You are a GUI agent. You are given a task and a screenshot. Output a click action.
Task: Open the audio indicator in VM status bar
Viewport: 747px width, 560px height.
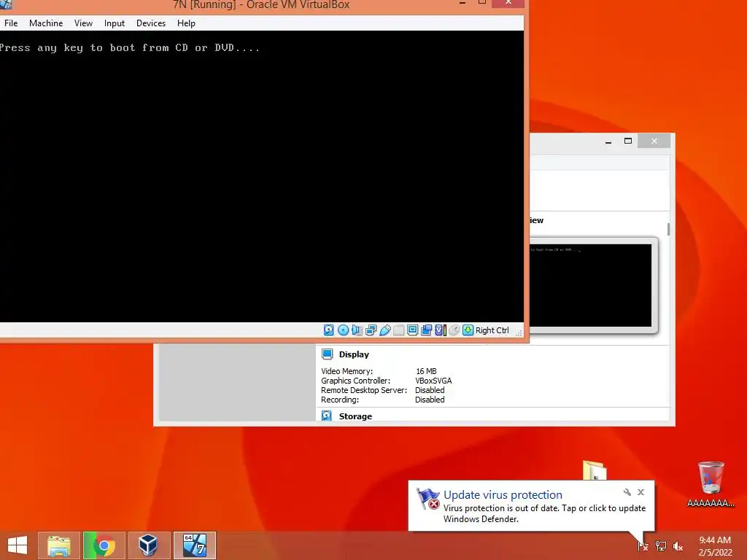point(357,330)
